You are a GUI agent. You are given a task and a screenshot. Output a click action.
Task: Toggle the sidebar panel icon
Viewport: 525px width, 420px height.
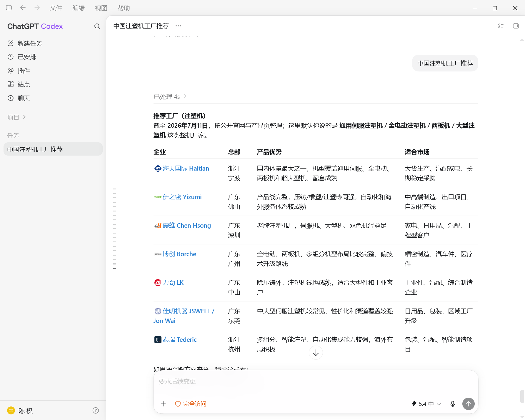pos(9,8)
